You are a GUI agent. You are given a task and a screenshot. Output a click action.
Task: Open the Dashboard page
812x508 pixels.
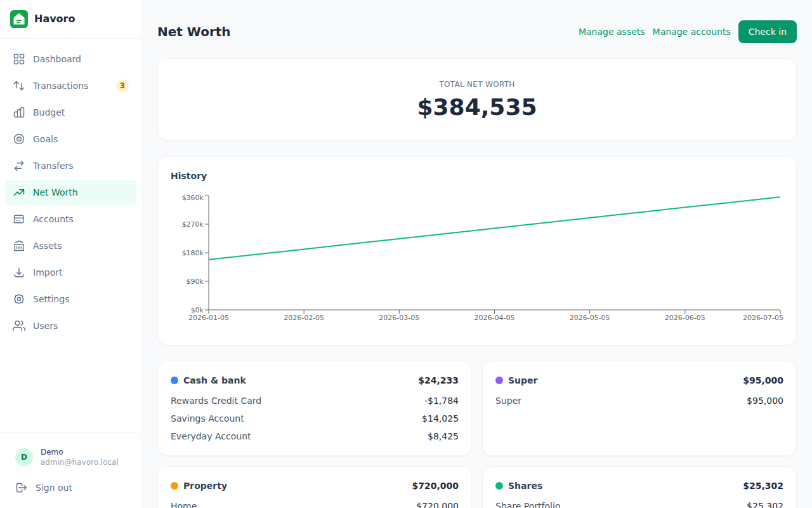[x=70, y=59]
